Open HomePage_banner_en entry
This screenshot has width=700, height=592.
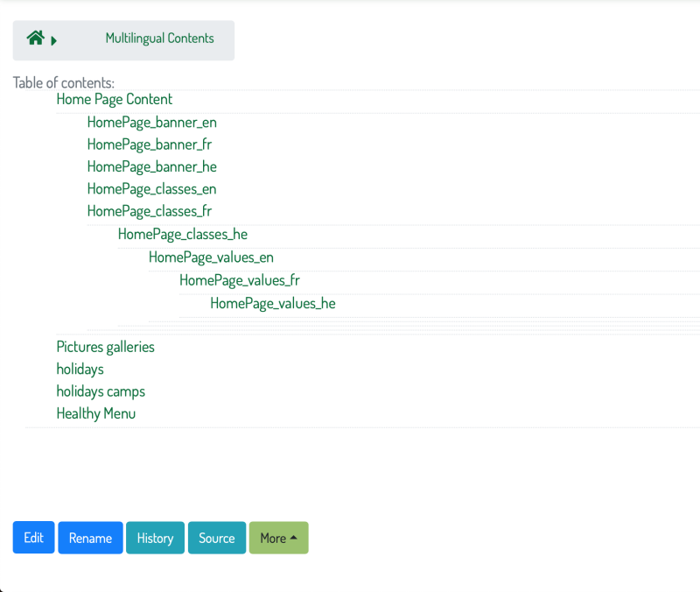click(x=151, y=123)
